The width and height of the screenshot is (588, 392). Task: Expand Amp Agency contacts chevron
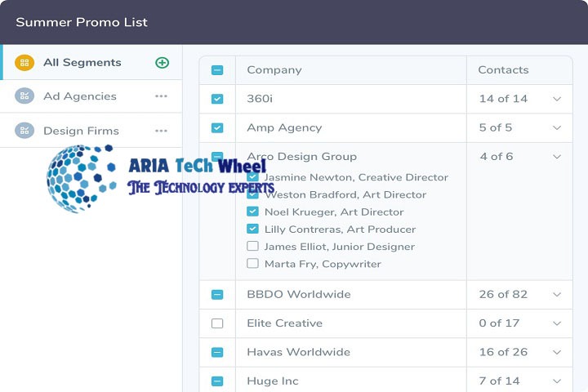click(557, 128)
